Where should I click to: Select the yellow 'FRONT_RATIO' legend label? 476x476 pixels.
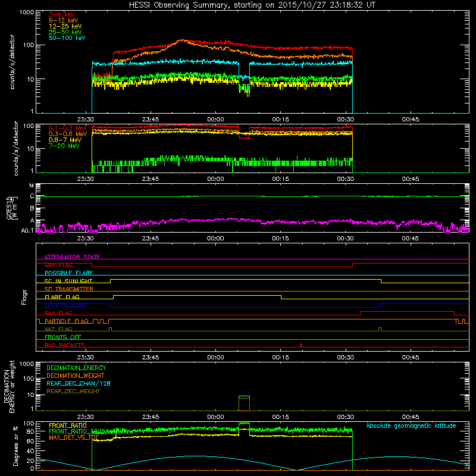coord(68,425)
